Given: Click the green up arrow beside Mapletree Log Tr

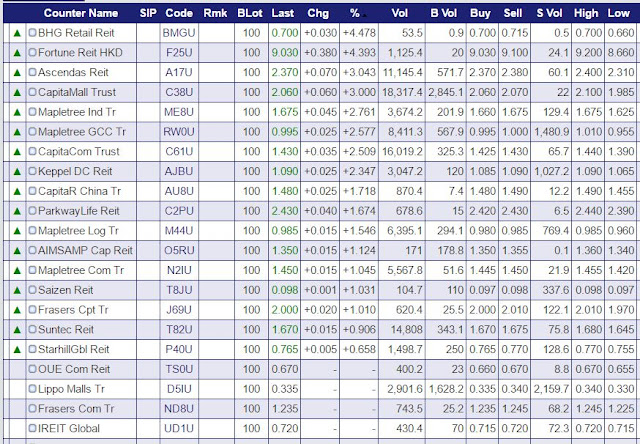Looking at the screenshot, I should (17, 231).
